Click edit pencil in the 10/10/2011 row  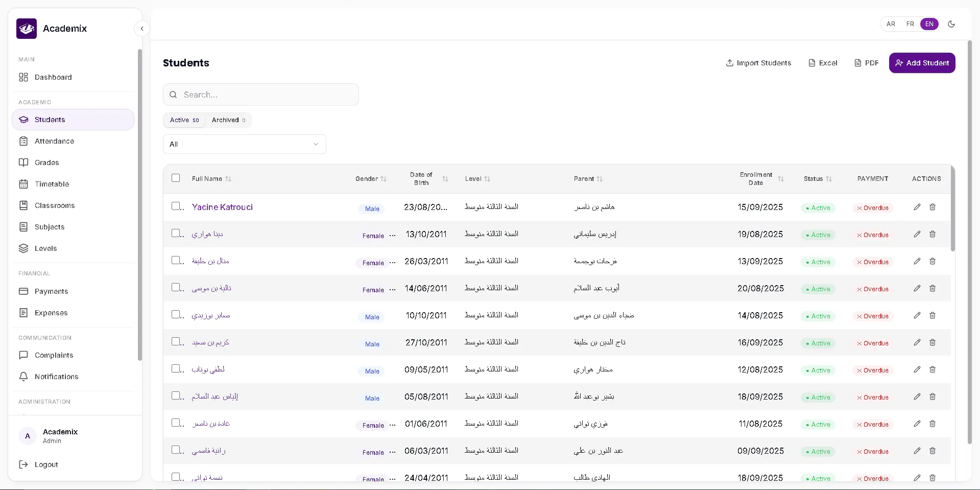pos(917,315)
